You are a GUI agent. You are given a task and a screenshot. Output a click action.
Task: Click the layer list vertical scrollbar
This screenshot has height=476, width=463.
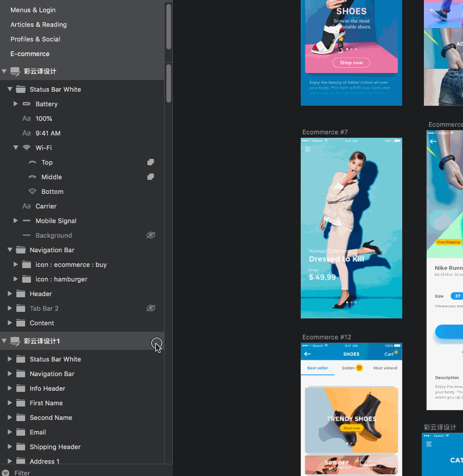coord(169,82)
